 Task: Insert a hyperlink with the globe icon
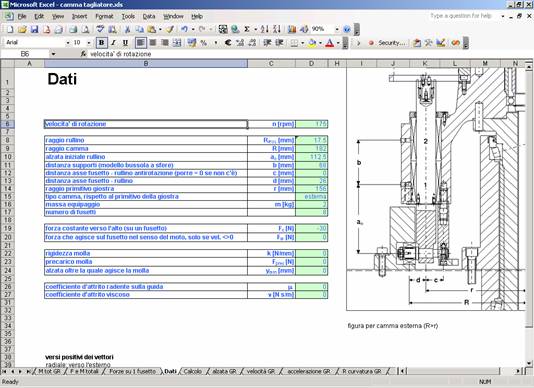coord(235,30)
